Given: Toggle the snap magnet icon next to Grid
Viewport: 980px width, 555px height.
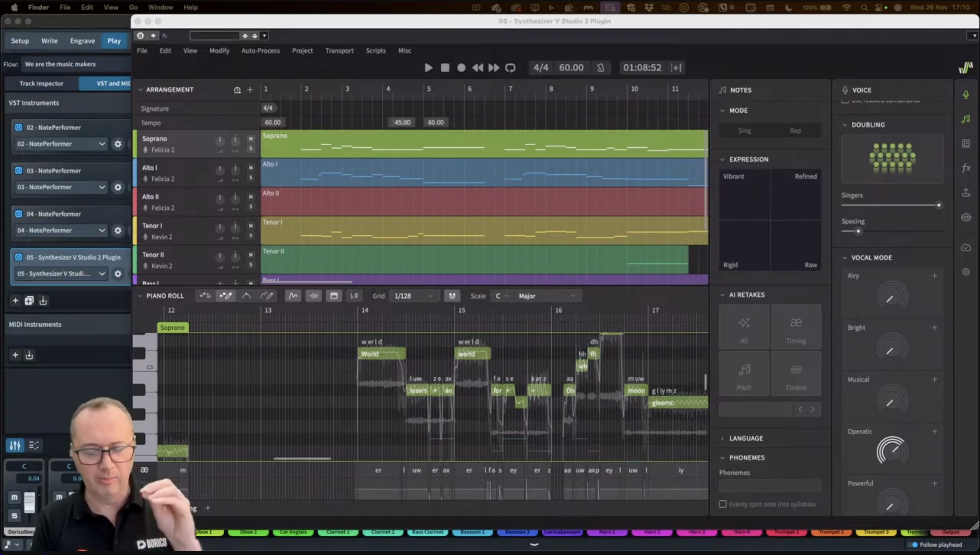Looking at the screenshot, I should [452, 296].
